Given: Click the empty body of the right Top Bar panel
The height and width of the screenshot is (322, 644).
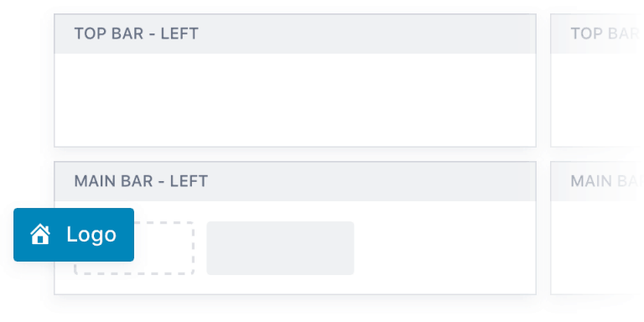Looking at the screenshot, I should coord(597,100).
